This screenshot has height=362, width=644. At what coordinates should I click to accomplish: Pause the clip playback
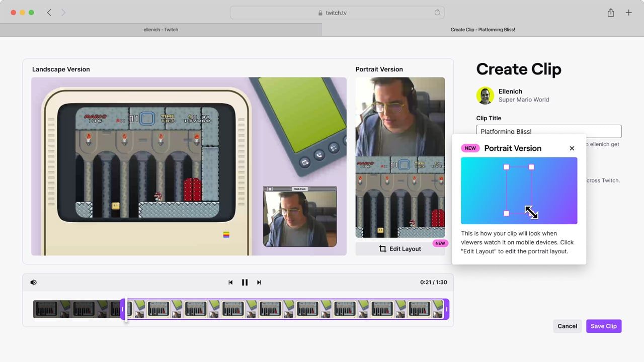pos(245,282)
